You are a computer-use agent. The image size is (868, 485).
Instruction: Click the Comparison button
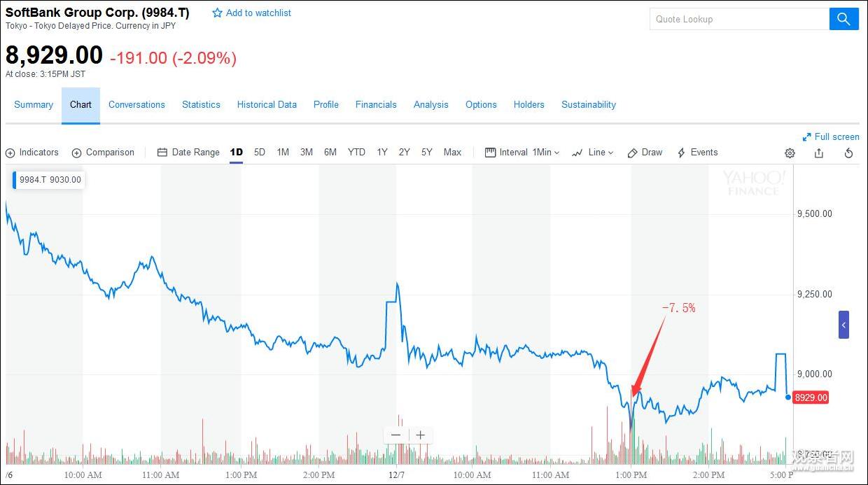coord(103,153)
